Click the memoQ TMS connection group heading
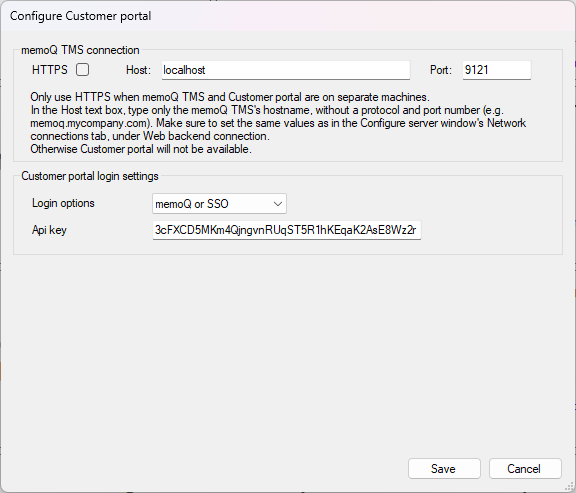Screen dimensions: 576x493 click(x=80, y=50)
